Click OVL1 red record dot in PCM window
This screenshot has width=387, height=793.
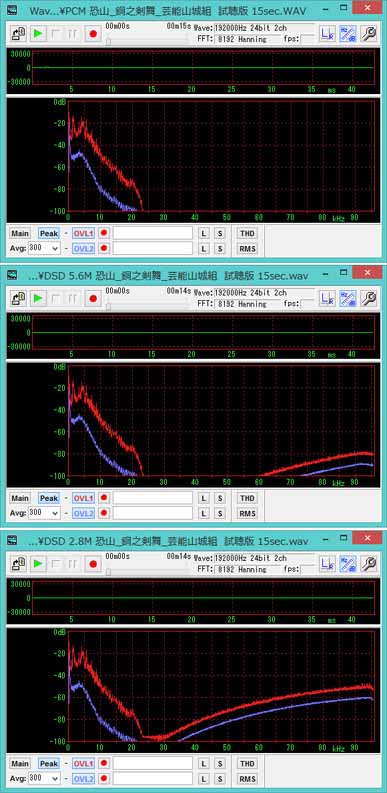tap(104, 233)
